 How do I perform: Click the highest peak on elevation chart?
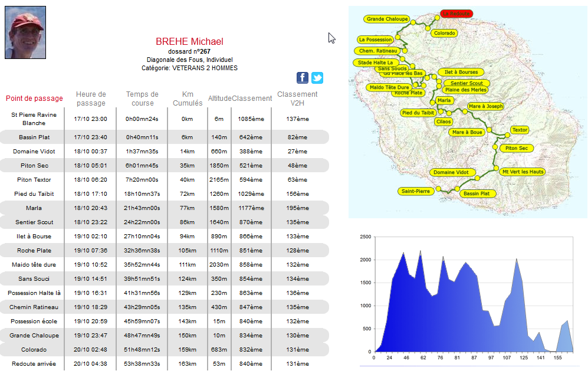click(421, 251)
